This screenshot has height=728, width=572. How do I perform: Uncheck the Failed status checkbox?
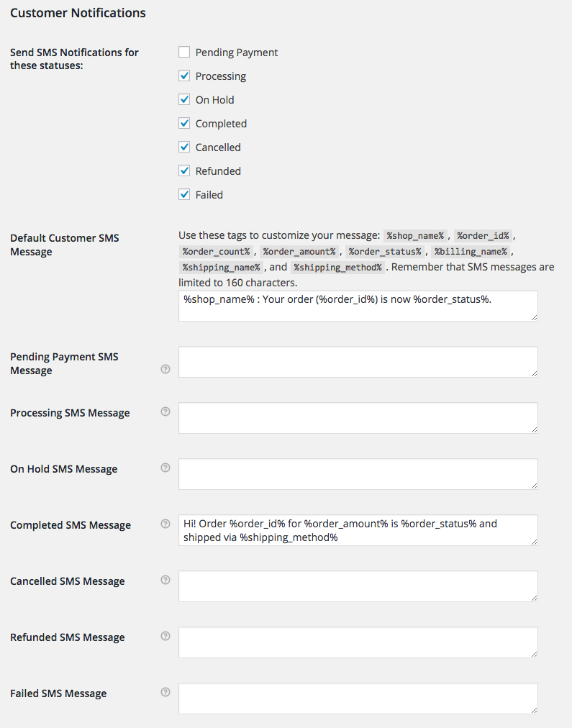tap(184, 194)
